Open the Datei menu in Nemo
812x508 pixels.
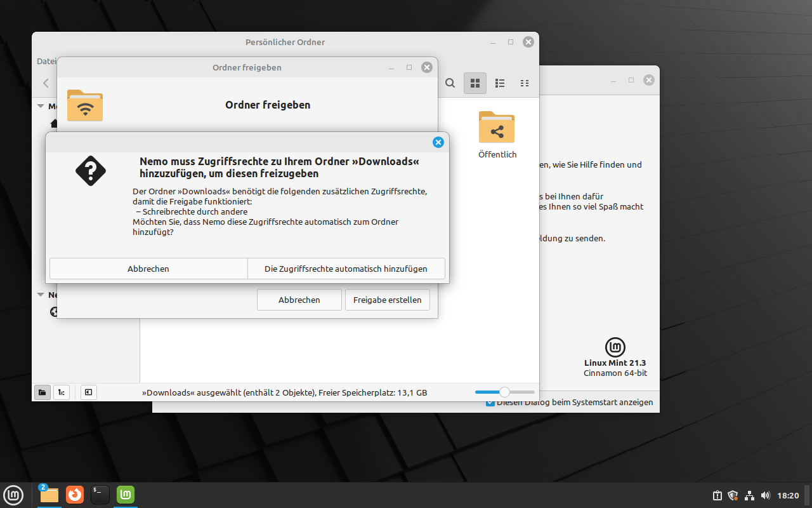(46, 62)
